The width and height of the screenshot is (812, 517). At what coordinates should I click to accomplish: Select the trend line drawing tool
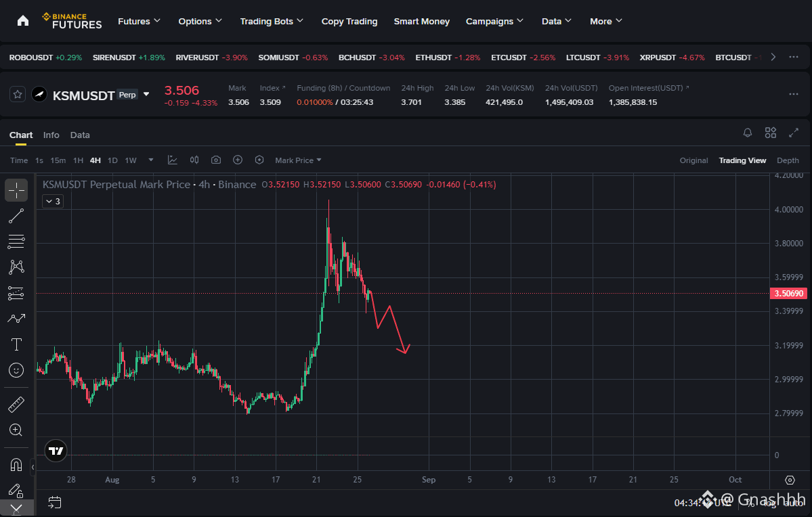tap(16, 216)
